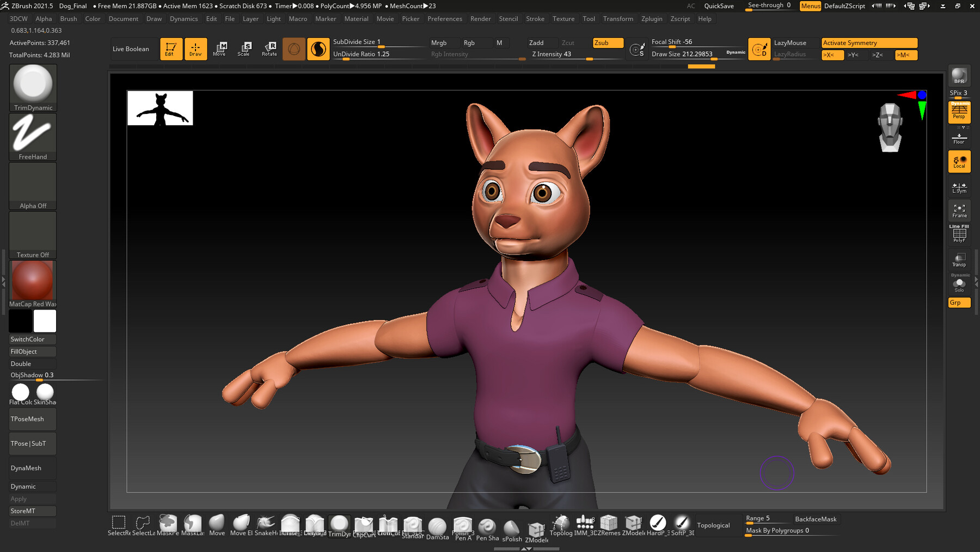Select the SelectRect brush
This screenshot has height=552, width=980.
pos(119,525)
